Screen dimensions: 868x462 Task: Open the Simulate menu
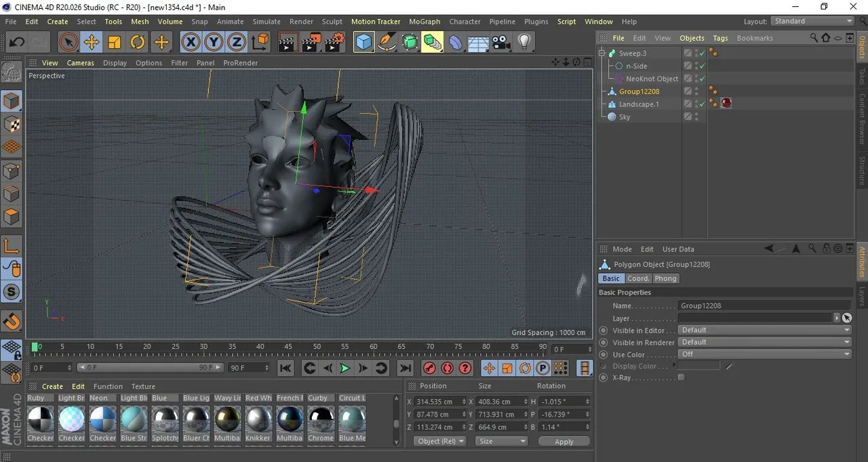point(267,22)
